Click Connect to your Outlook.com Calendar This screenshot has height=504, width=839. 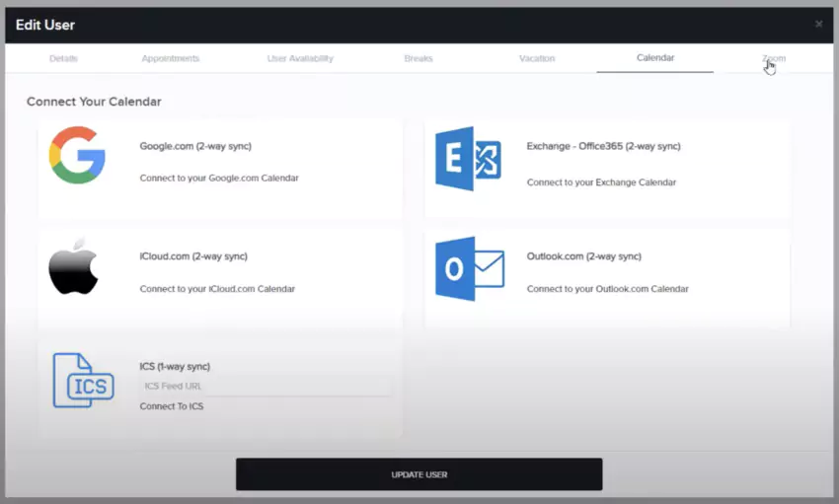click(607, 289)
